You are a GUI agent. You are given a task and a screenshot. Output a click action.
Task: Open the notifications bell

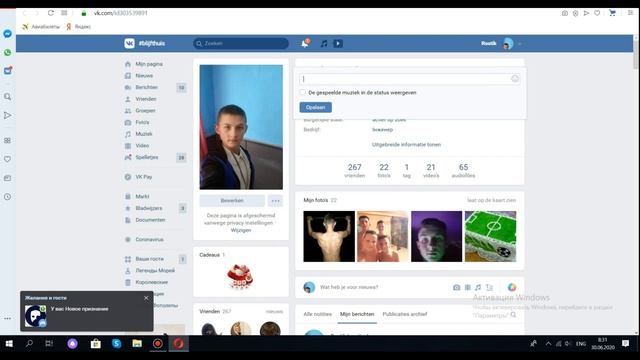pos(305,43)
